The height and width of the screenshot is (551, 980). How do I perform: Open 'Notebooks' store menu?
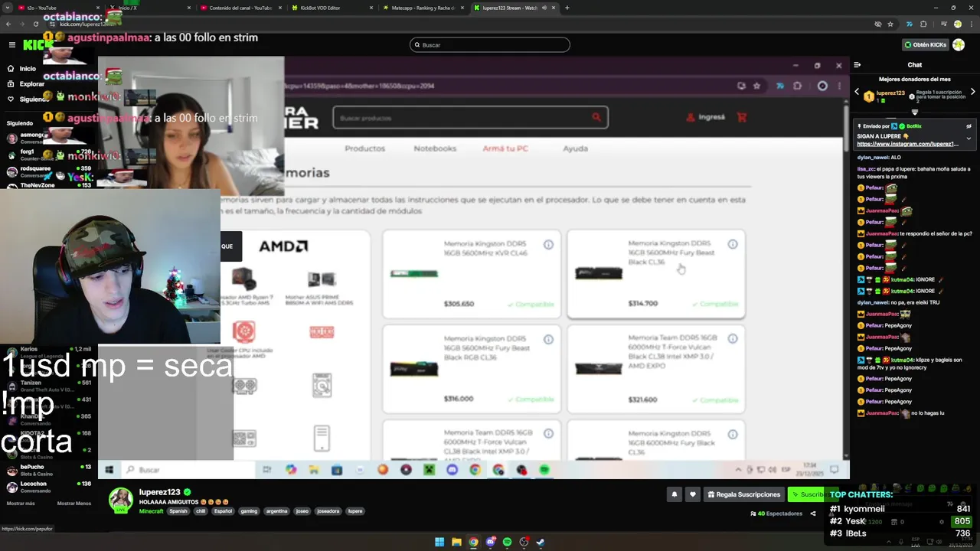click(x=435, y=148)
